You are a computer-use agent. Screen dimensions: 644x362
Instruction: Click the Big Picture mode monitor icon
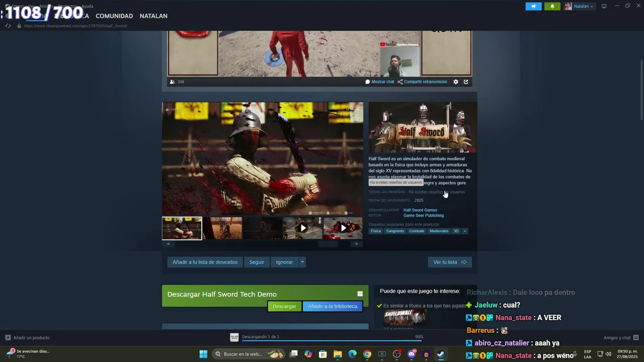(604, 6)
